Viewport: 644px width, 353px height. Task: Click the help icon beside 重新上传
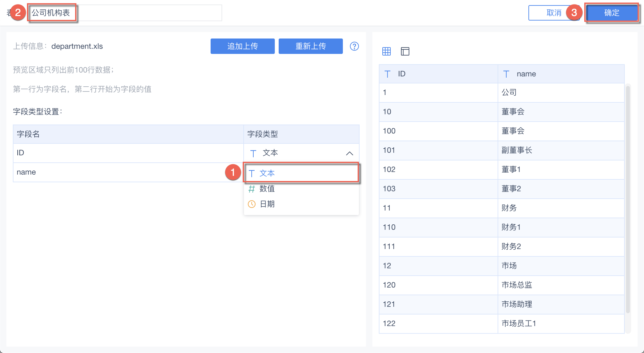(354, 46)
